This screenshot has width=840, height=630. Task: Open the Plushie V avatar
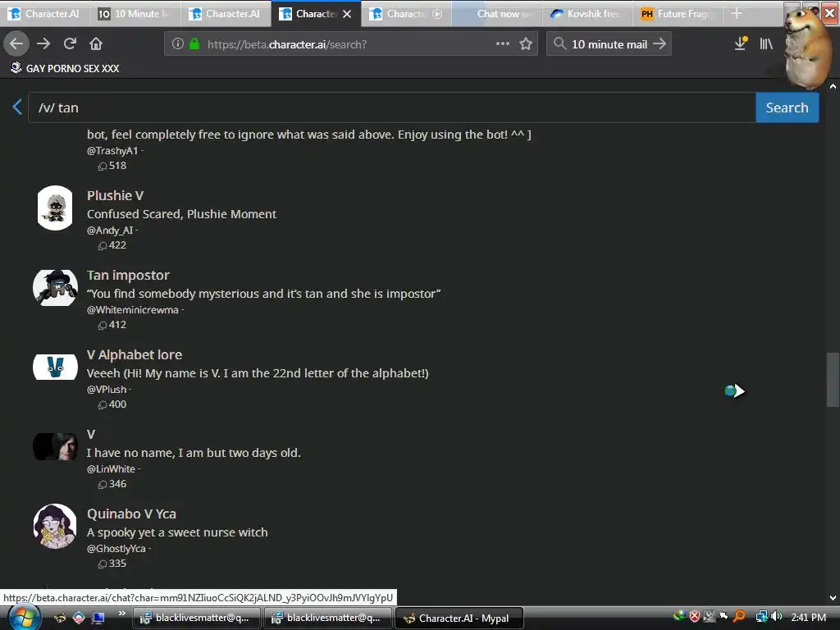coord(55,208)
